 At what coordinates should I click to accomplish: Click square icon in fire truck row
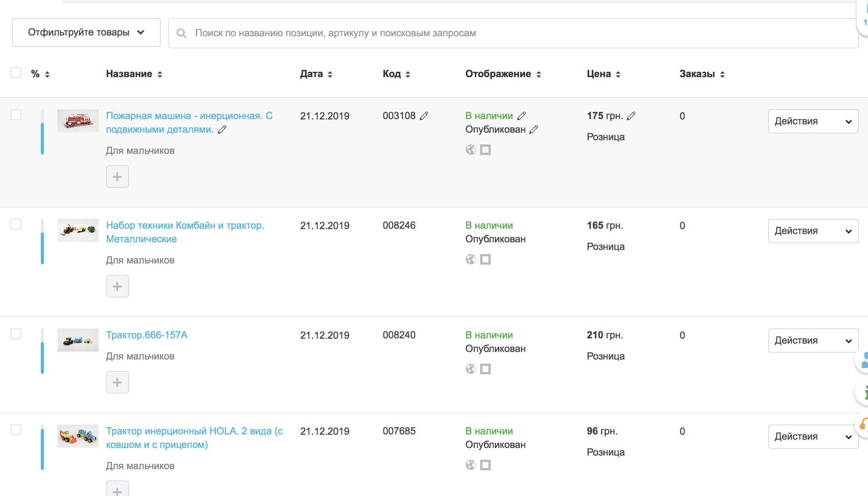[485, 150]
